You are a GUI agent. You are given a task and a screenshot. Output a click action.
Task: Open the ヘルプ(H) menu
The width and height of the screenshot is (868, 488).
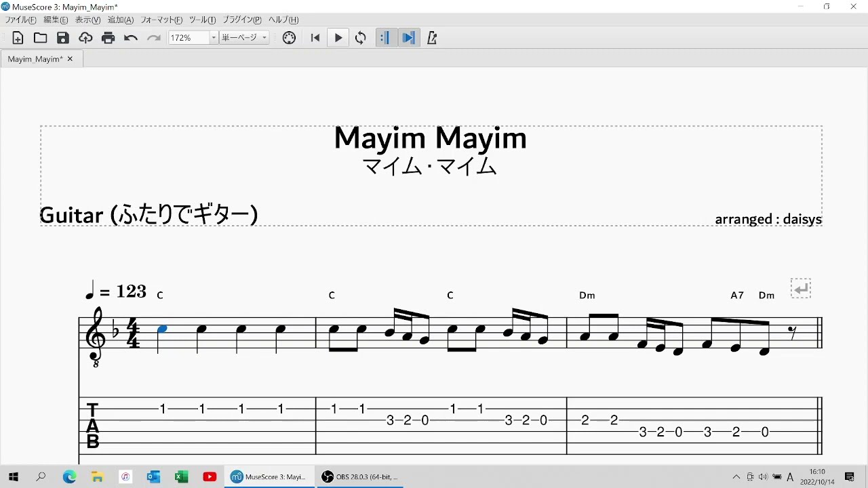pos(283,20)
